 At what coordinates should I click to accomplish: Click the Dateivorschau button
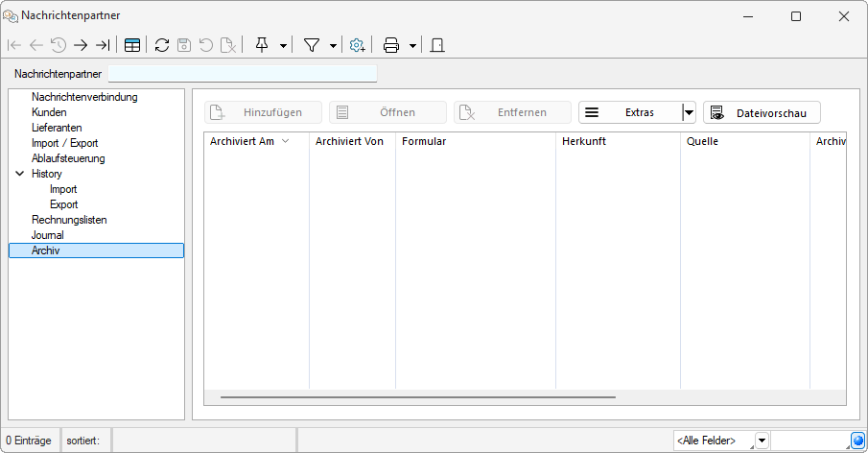click(x=762, y=112)
